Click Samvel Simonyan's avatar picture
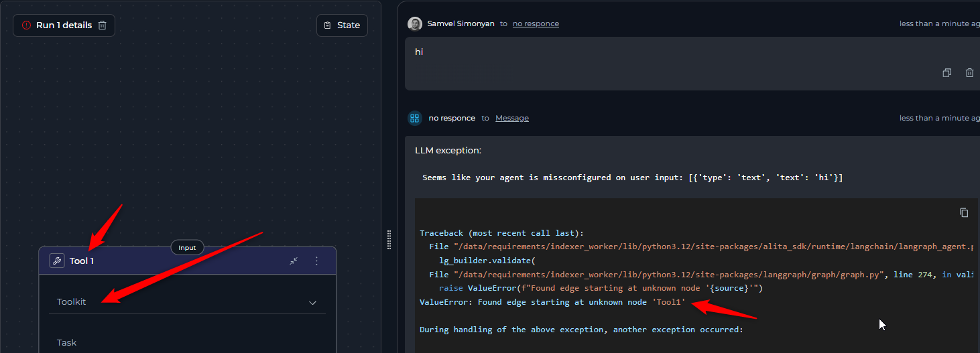980x353 pixels. [415, 24]
